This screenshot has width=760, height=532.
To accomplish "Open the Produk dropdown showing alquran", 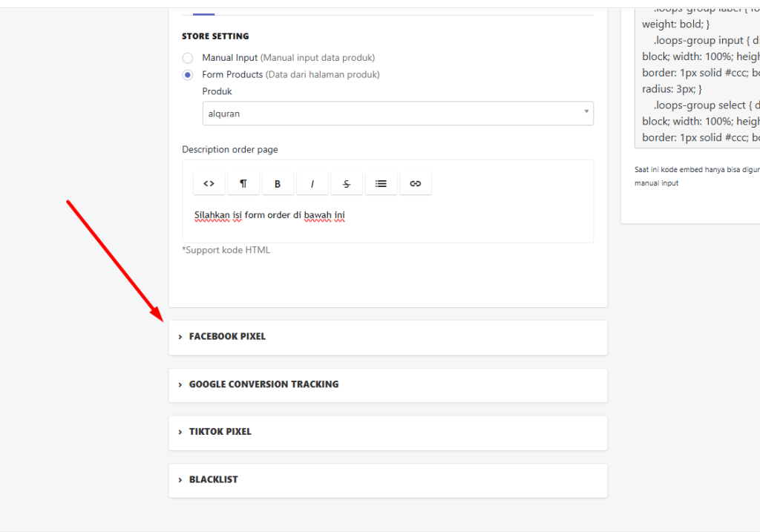I will coord(398,114).
